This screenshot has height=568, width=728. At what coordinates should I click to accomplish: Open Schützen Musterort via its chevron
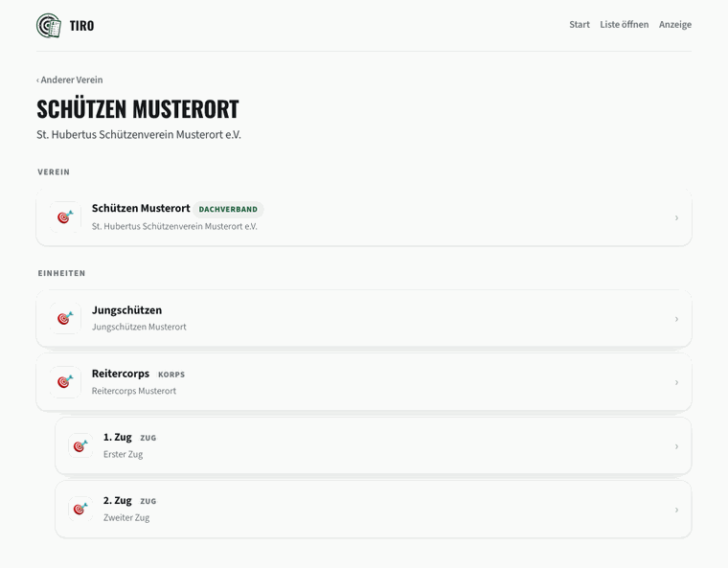click(x=676, y=217)
